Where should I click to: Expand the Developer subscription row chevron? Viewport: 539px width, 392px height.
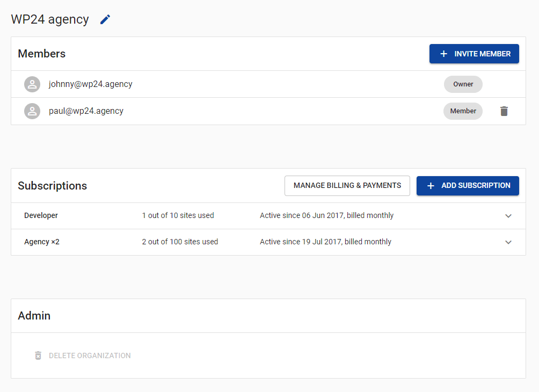[508, 216]
